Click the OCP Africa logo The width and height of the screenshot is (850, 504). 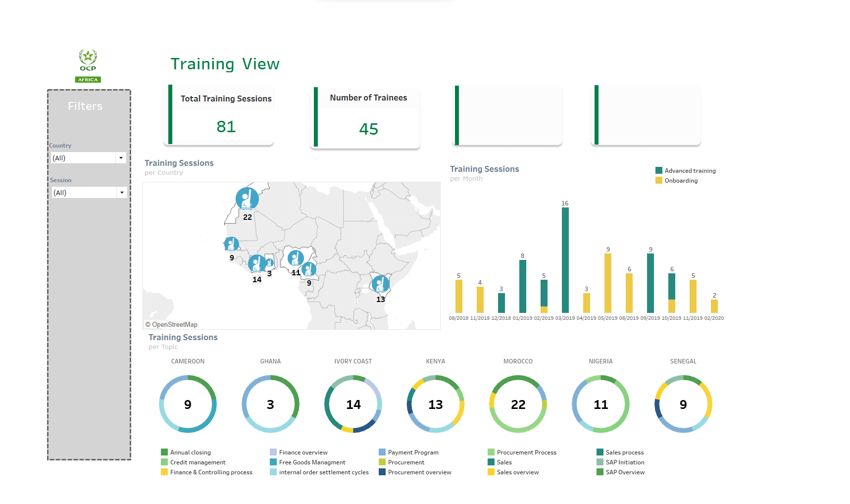(x=88, y=66)
